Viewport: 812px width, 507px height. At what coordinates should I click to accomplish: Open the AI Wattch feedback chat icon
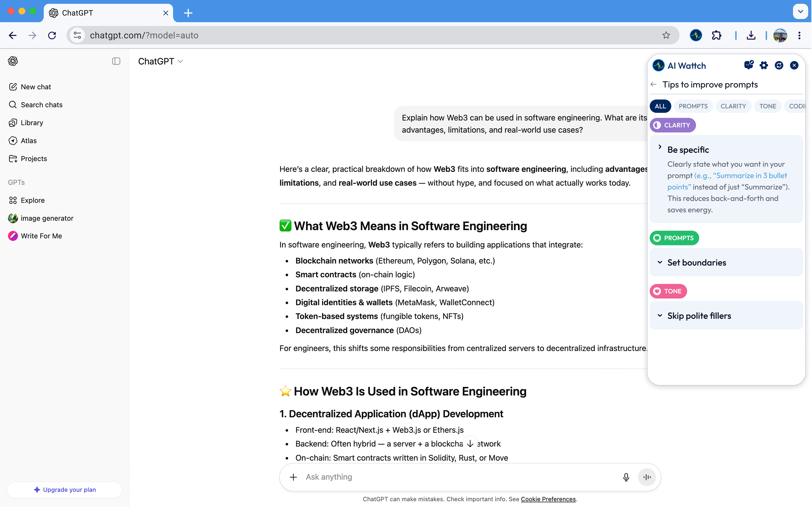click(749, 65)
